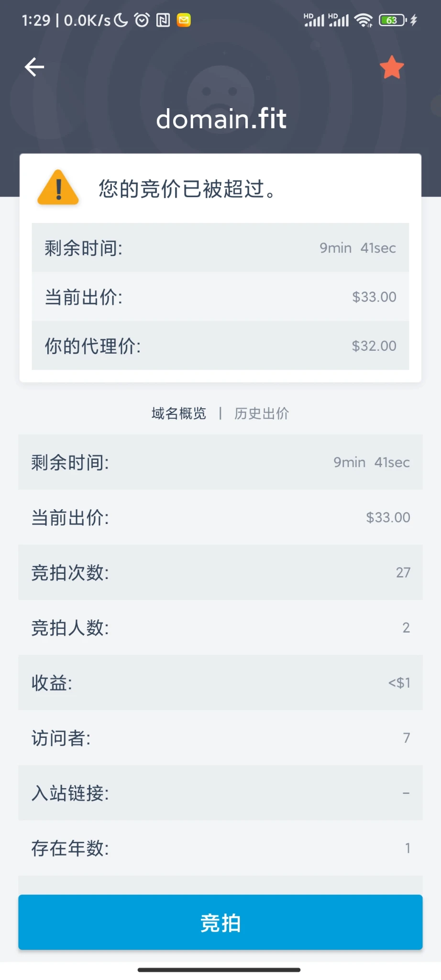Viewport: 441px width, 980px height.
Task: Toggle the orange favorite star
Action: point(392,67)
